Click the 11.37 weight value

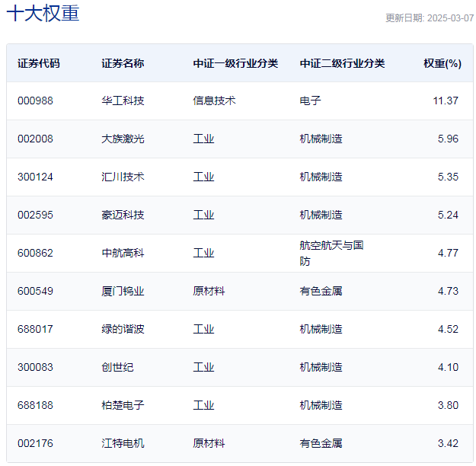[x=445, y=101]
